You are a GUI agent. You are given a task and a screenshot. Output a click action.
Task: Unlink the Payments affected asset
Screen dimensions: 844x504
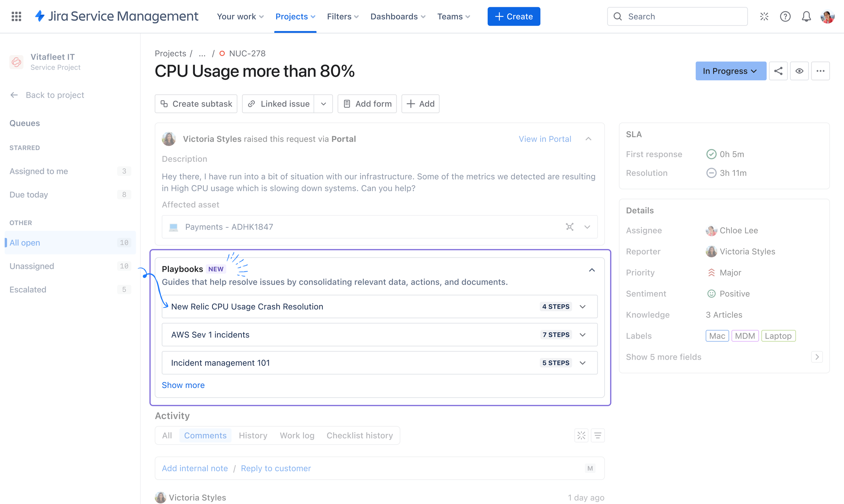[x=570, y=226]
